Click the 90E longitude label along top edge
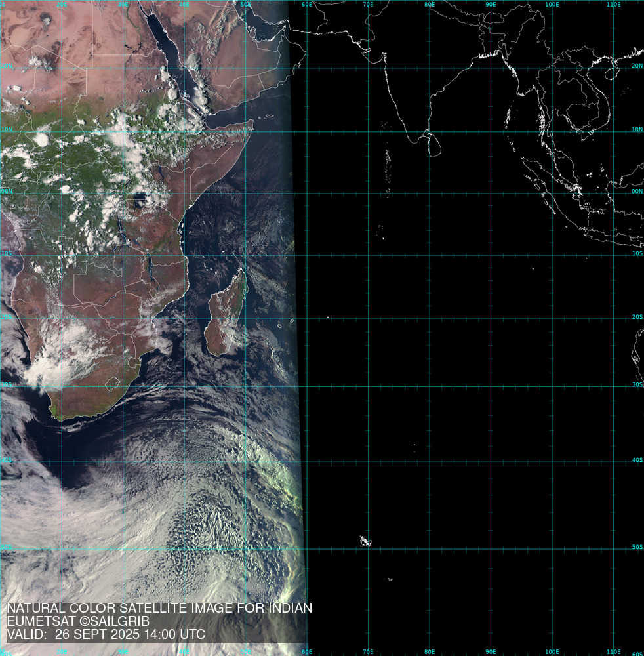The width and height of the screenshot is (644, 656). click(491, 5)
